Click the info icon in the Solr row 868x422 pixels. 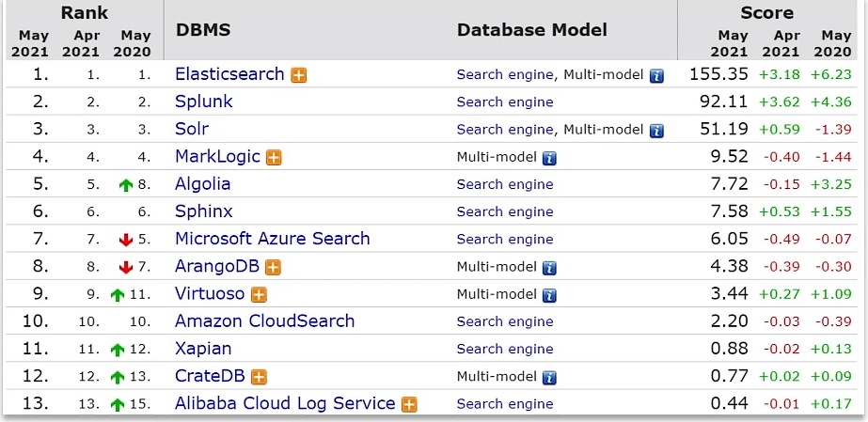tap(656, 131)
